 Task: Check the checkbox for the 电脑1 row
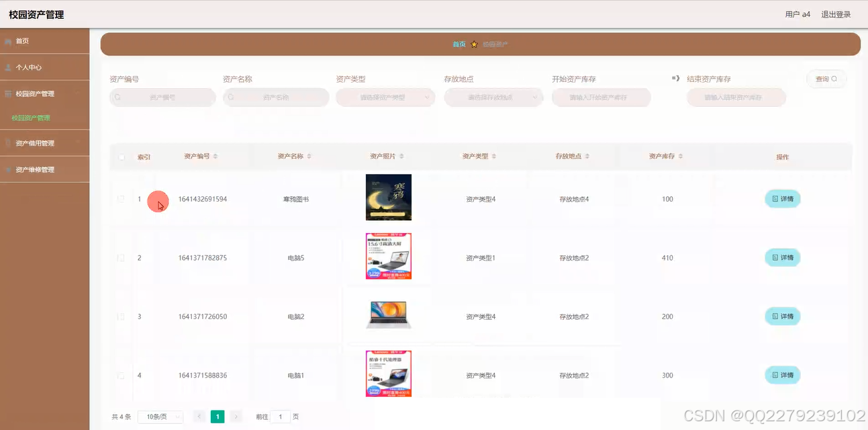[122, 375]
